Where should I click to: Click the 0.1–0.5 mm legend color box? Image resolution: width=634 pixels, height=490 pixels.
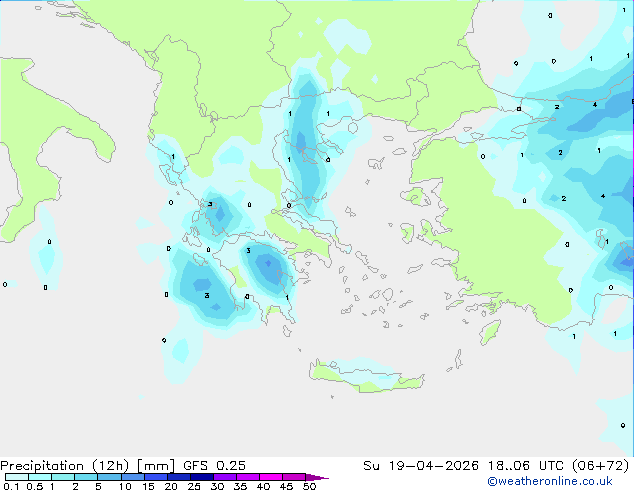(17, 477)
